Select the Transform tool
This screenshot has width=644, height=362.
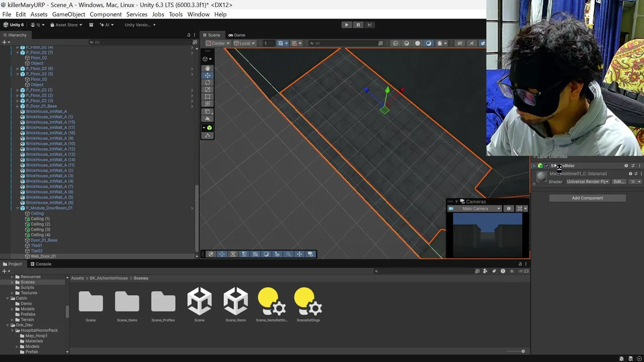(207, 104)
